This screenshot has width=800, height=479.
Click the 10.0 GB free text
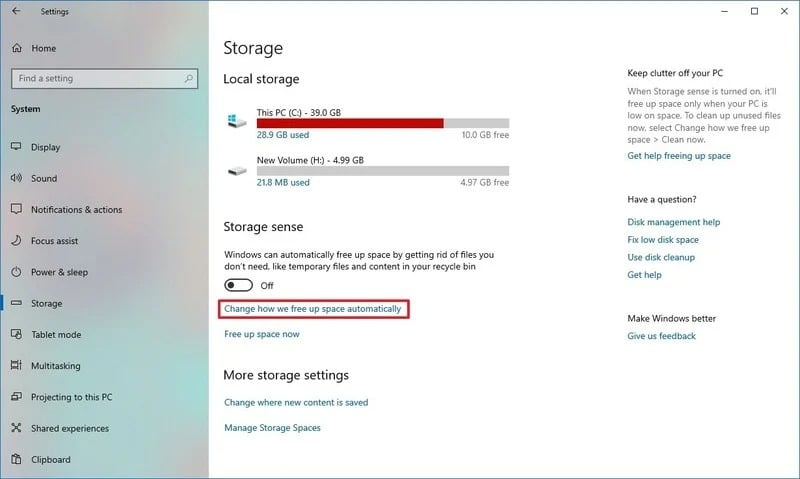485,135
